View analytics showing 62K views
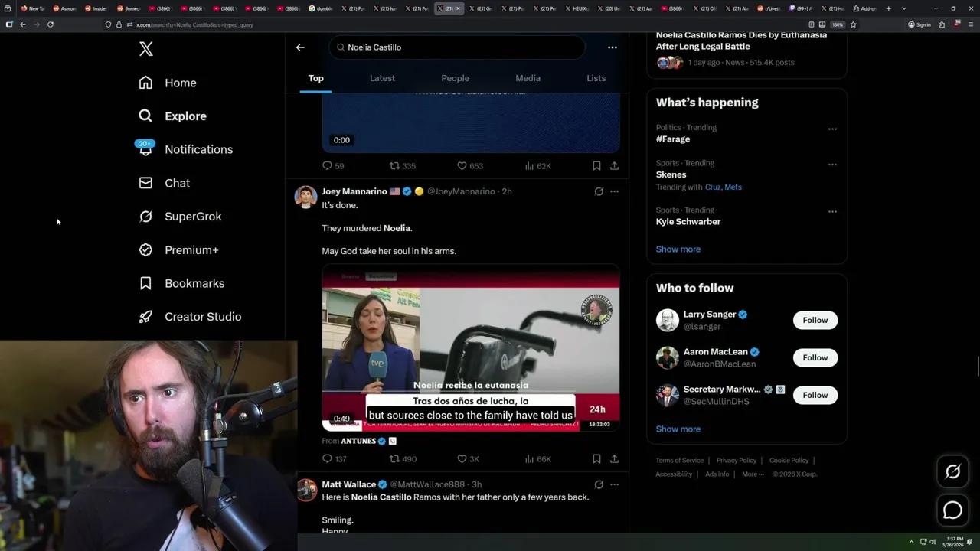Image resolution: width=980 pixels, height=551 pixels. [x=537, y=166]
